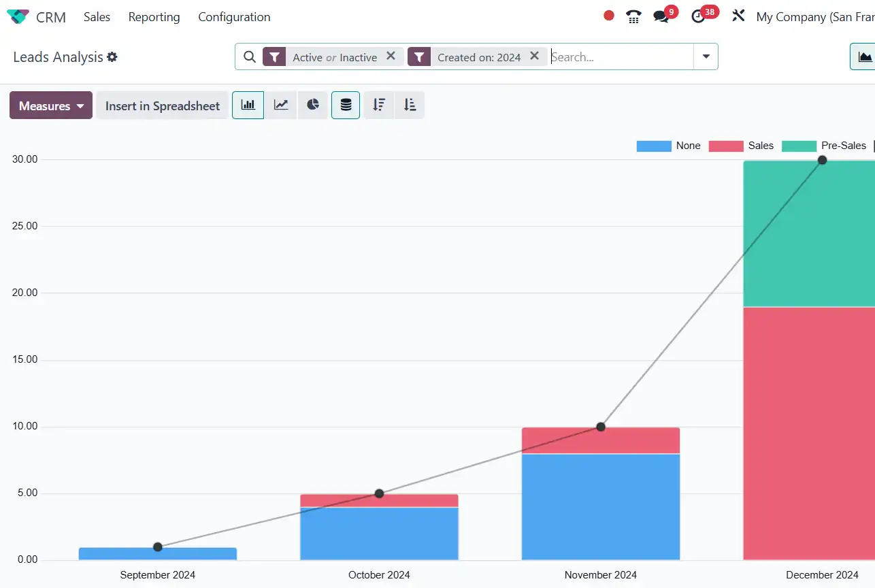Open the Leads Analysis settings gear
The height and width of the screenshot is (588, 875).
pyautogui.click(x=112, y=57)
